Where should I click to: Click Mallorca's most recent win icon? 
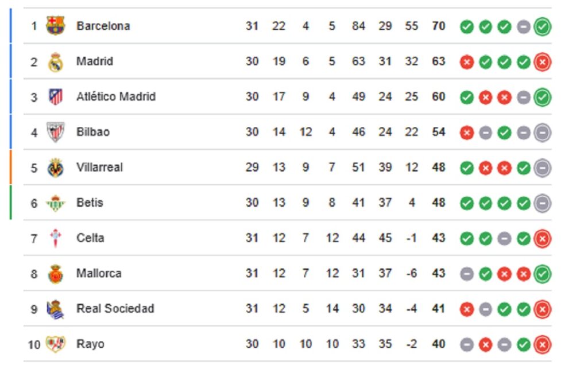coord(542,274)
